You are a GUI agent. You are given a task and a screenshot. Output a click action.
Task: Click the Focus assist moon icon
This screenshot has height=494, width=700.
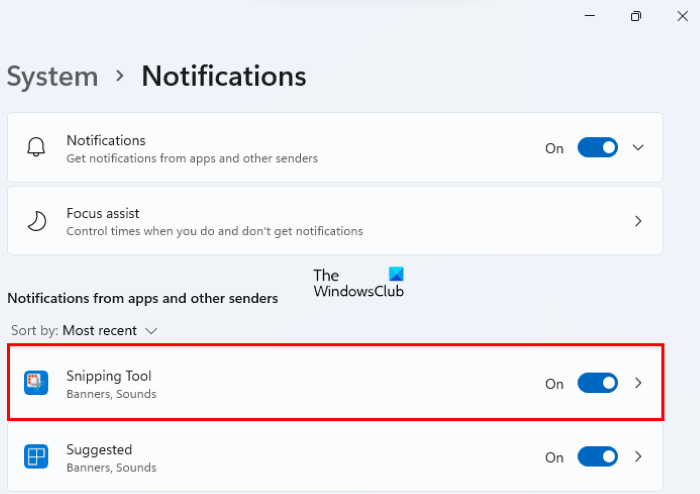[36, 221]
